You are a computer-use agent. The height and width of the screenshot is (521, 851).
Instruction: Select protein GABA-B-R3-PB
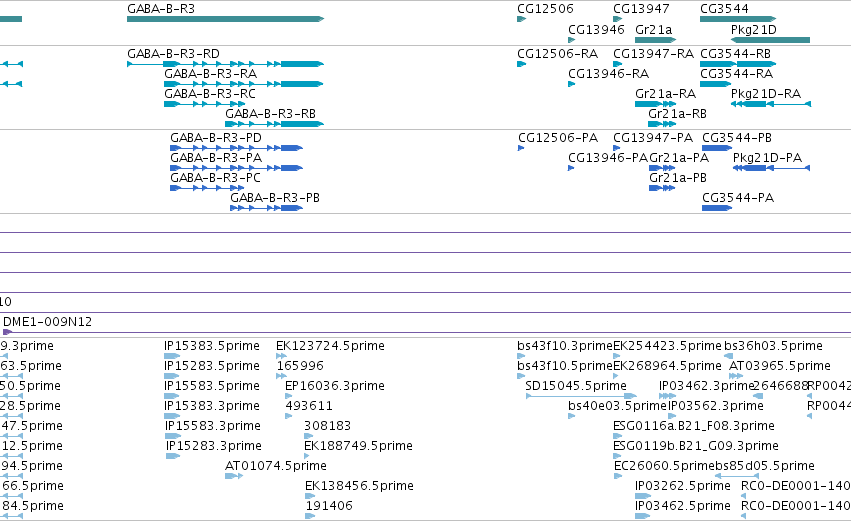tap(266, 208)
